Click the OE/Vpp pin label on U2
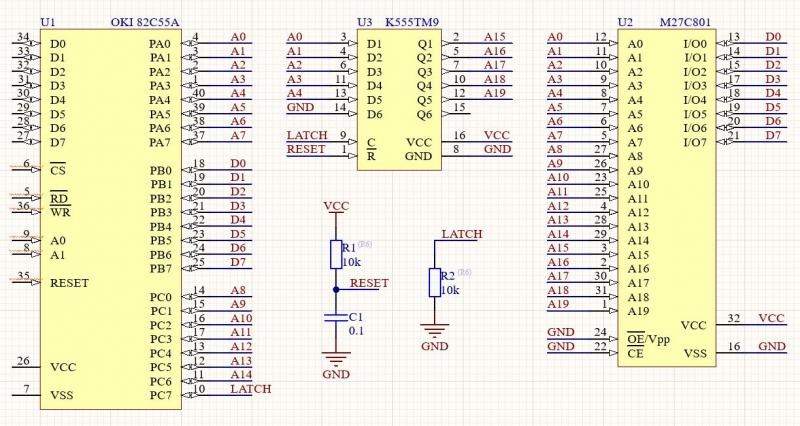The width and height of the screenshot is (800, 426). pos(649,339)
